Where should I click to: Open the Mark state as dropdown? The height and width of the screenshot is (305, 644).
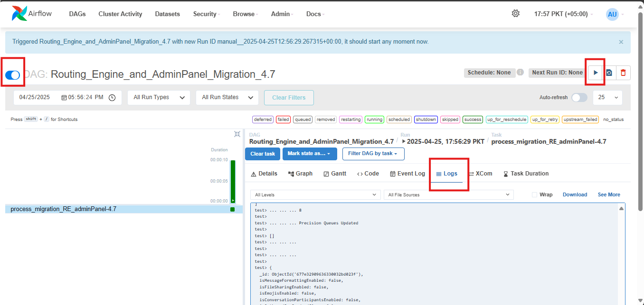tap(309, 154)
